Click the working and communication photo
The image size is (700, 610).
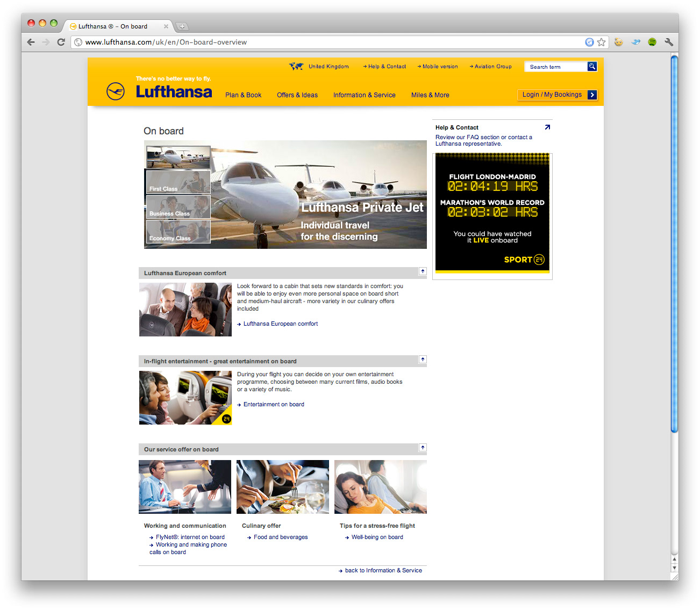point(185,487)
